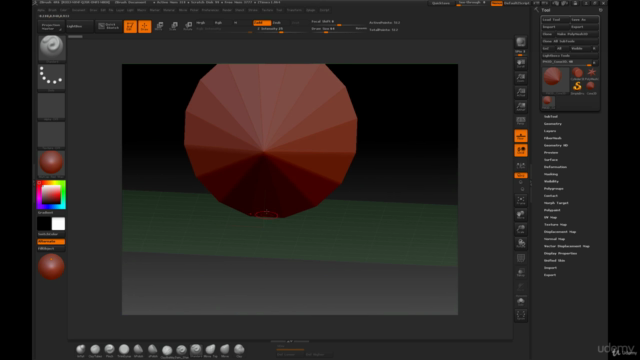Select the Inflat brush

(81, 350)
